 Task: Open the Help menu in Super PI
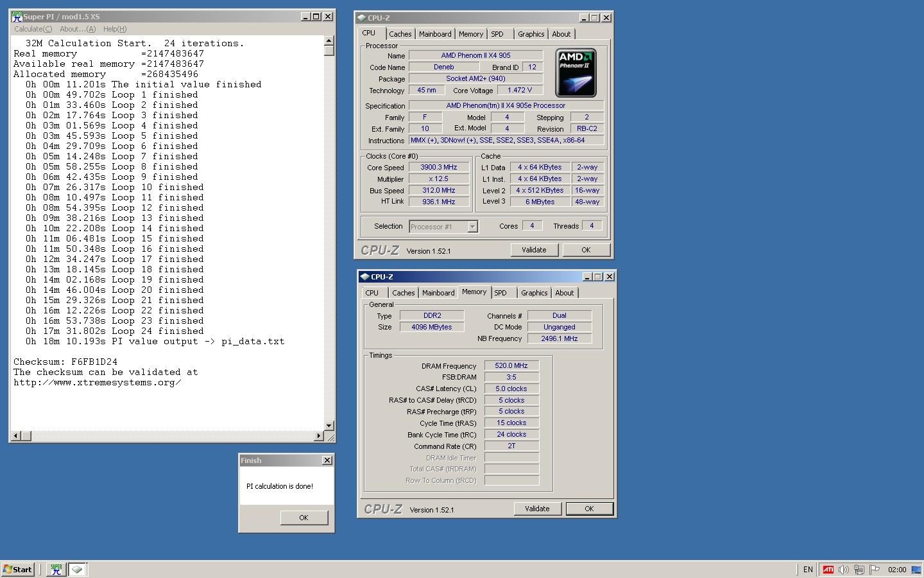click(x=115, y=29)
